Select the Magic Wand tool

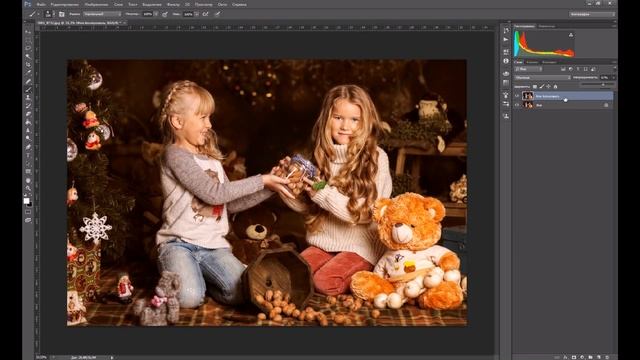coord(27,56)
